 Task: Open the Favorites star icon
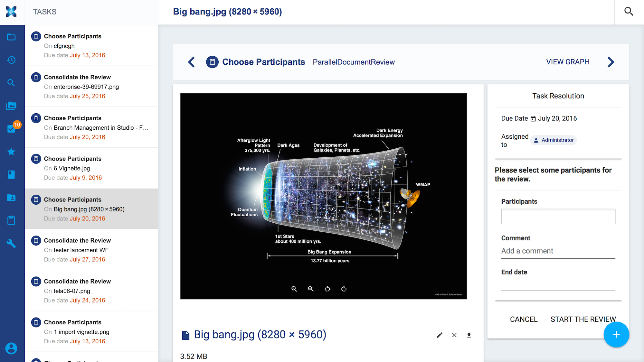[11, 152]
